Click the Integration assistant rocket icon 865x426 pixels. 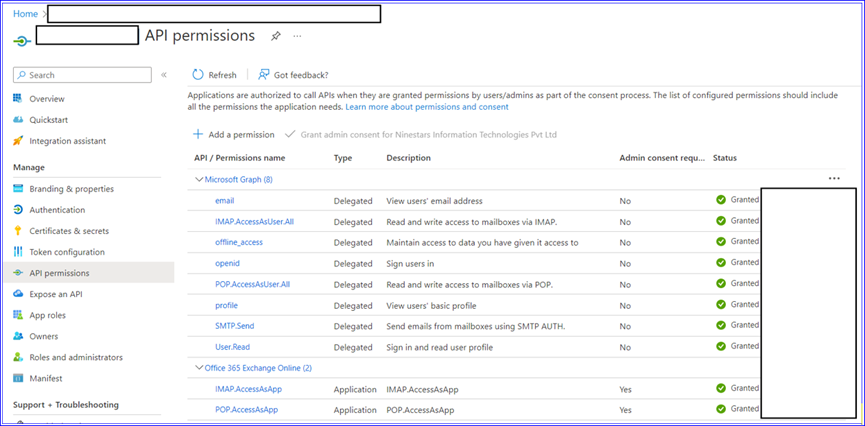point(19,141)
